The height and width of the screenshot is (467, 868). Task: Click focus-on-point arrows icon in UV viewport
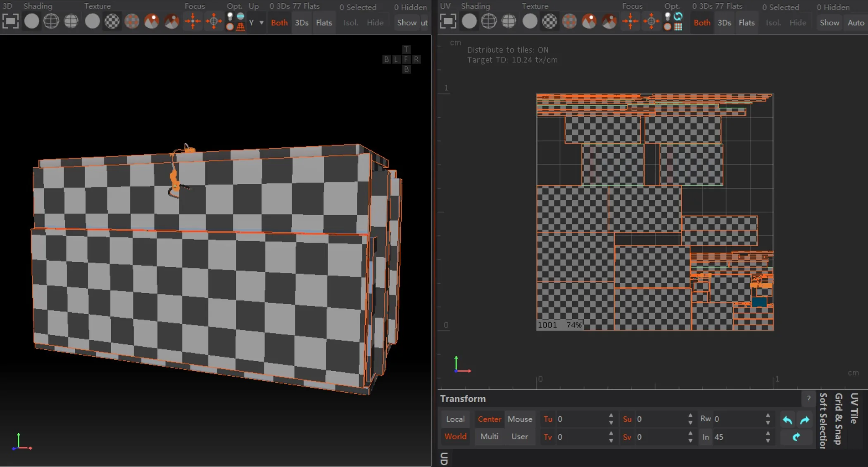click(630, 21)
